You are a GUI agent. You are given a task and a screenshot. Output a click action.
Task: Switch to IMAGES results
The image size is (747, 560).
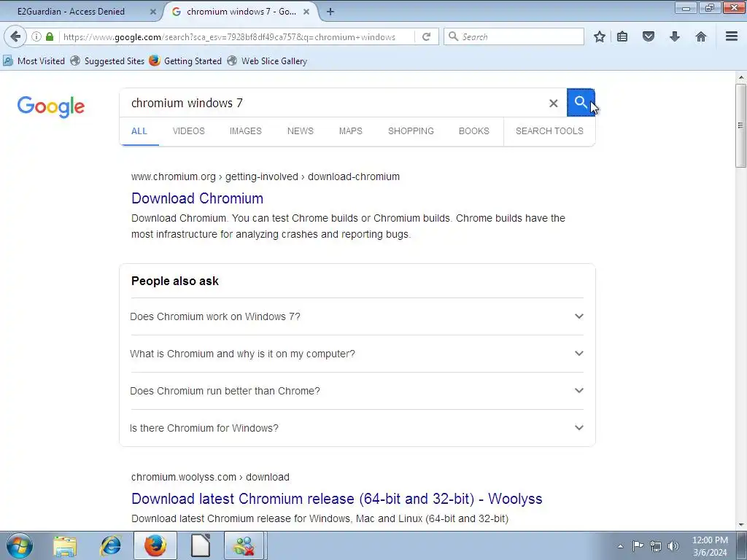(246, 131)
